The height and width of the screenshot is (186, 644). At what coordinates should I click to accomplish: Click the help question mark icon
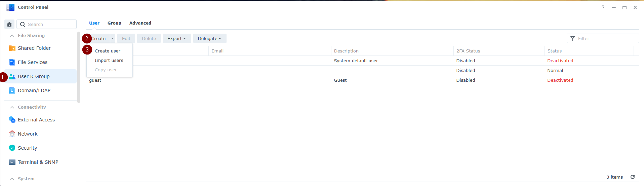point(603,7)
